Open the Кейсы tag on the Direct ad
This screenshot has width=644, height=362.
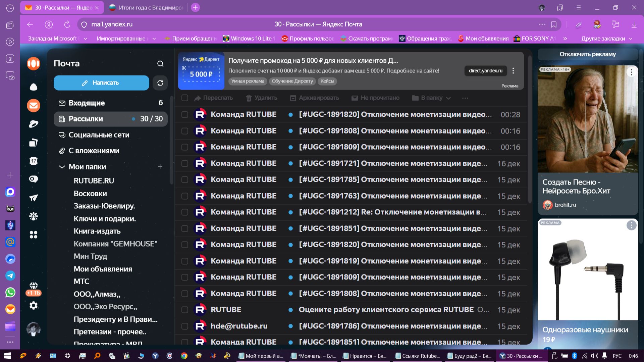coord(327,81)
